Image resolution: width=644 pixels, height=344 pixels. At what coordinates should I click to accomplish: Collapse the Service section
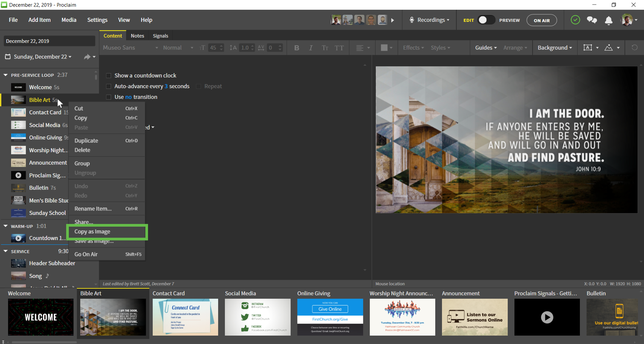(x=5, y=251)
